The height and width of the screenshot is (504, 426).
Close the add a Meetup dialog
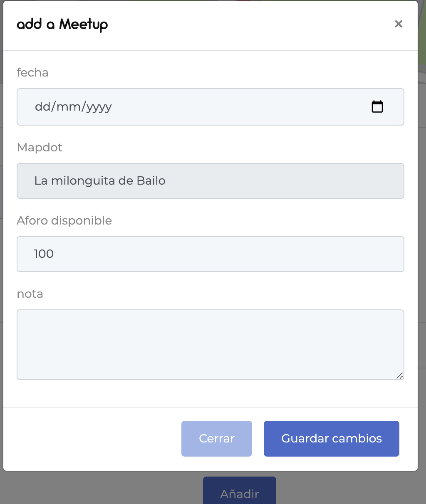[399, 24]
